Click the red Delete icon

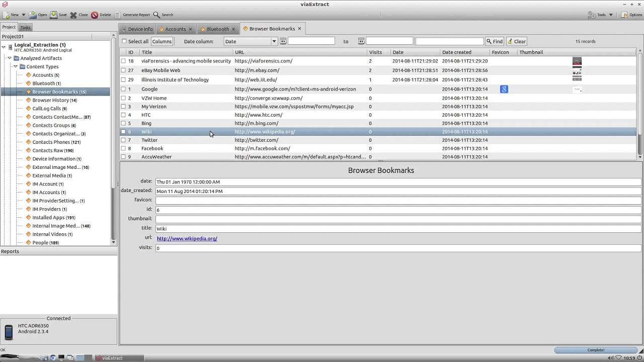click(95, 15)
